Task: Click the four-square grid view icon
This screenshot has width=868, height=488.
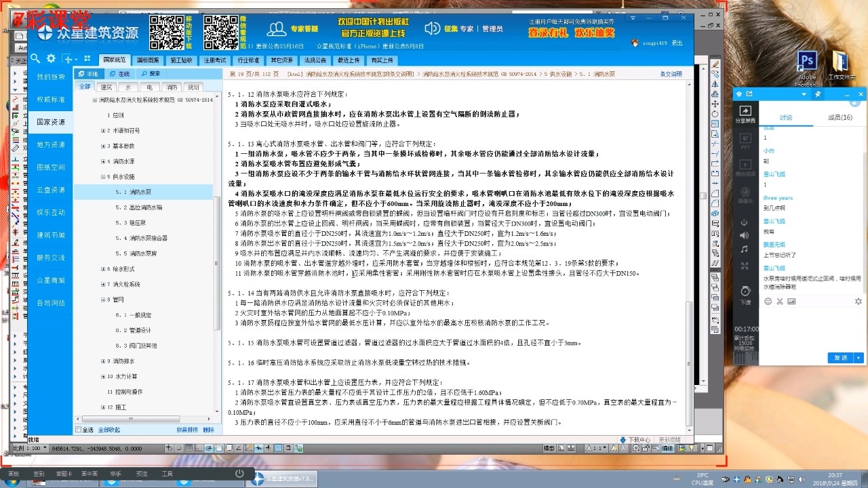Action: (87, 59)
